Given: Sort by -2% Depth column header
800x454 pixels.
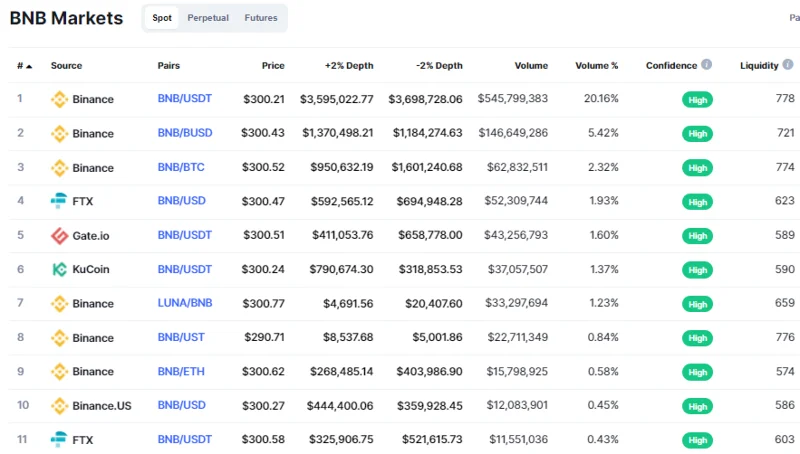Looking at the screenshot, I should coord(439,65).
